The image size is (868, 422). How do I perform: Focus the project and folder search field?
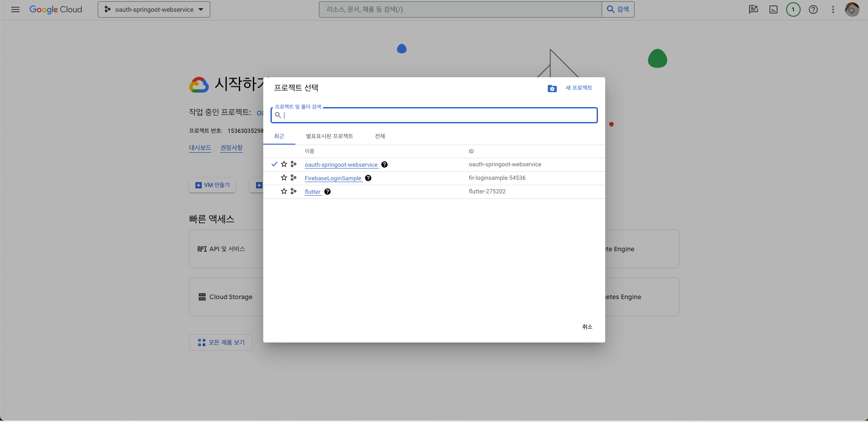[434, 115]
